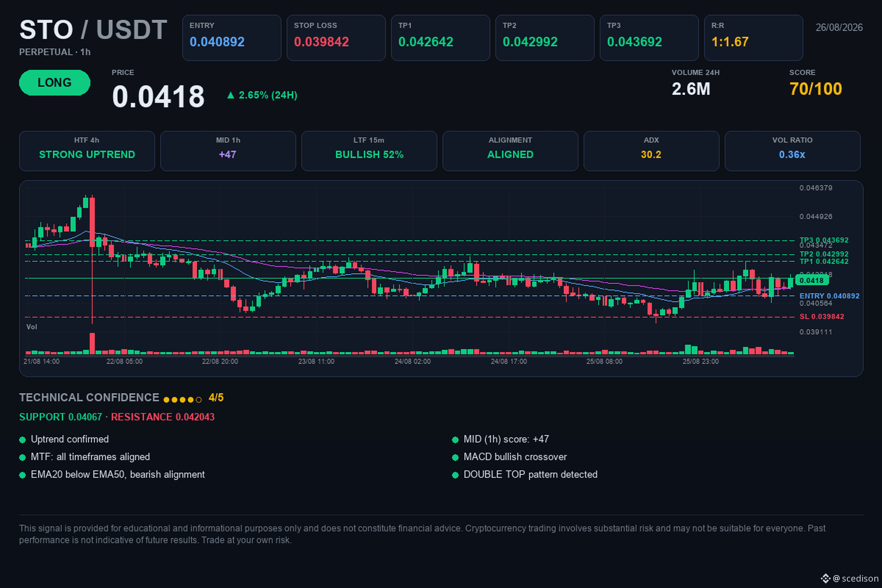Click the STO / USDT pair title
Viewport: 882px width, 588px height.
click(x=93, y=30)
